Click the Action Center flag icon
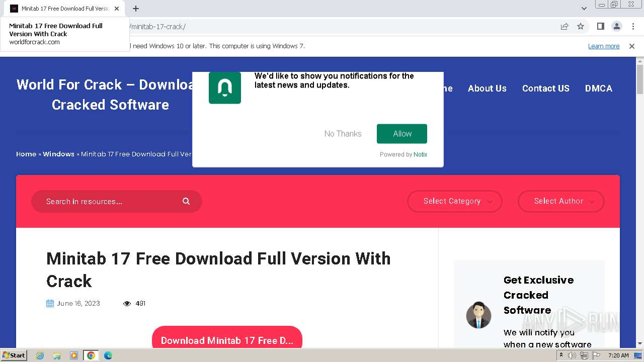 tap(595, 355)
